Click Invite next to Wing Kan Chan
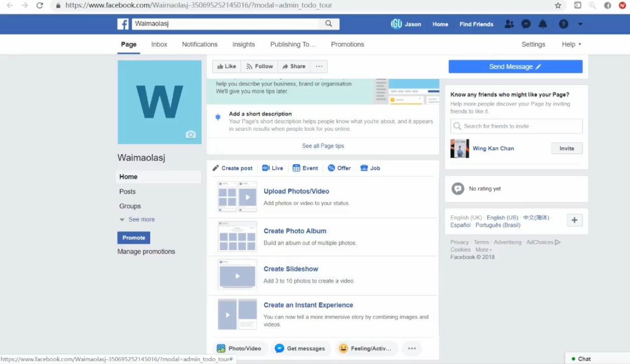This screenshot has height=364, width=630. pyautogui.click(x=567, y=148)
